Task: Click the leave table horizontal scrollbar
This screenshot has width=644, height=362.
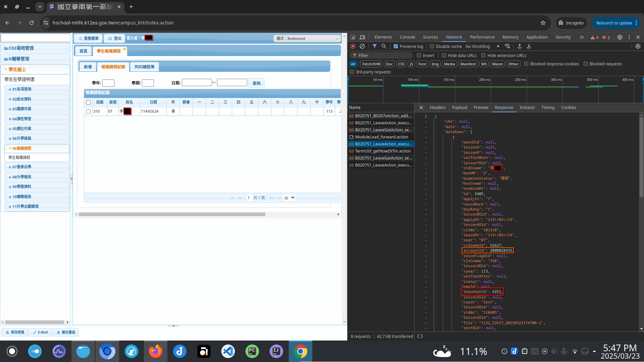Action: coord(172,215)
